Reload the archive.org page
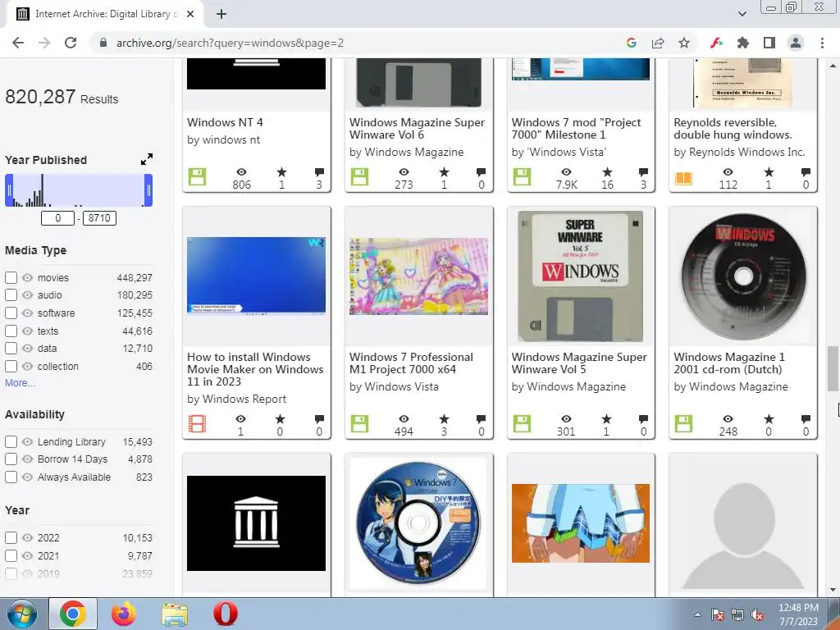This screenshot has width=840, height=630. coord(71,43)
